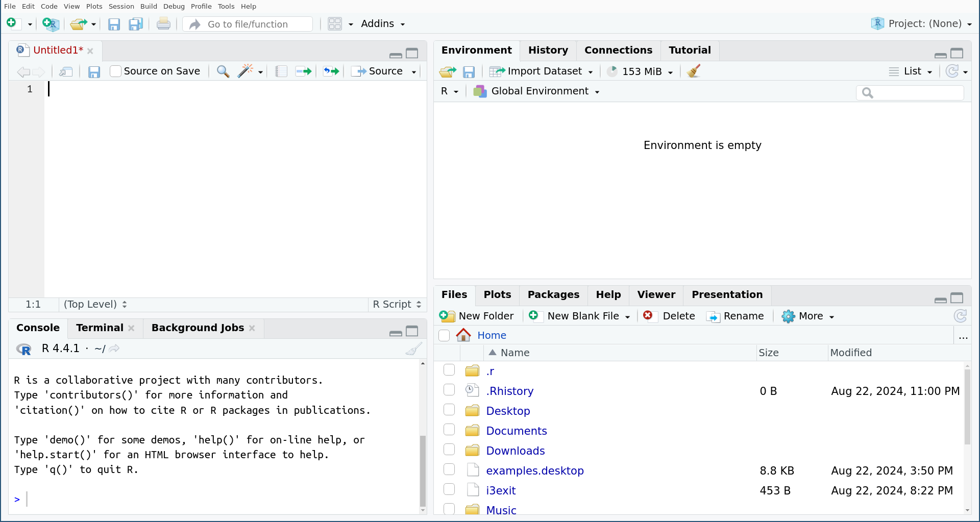Viewport: 980px width, 522px height.
Task: Open the Import Dataset dropdown
Action: pyautogui.click(x=541, y=71)
